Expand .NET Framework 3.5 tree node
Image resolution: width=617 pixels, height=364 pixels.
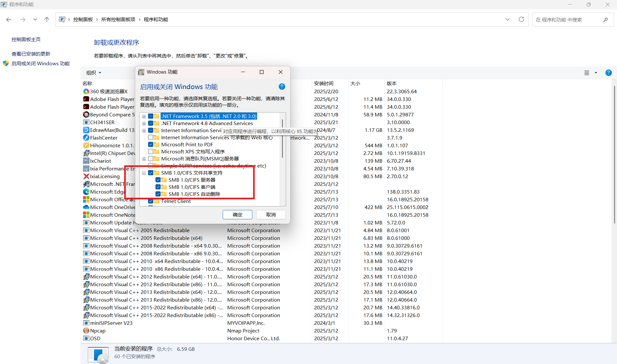pos(144,116)
